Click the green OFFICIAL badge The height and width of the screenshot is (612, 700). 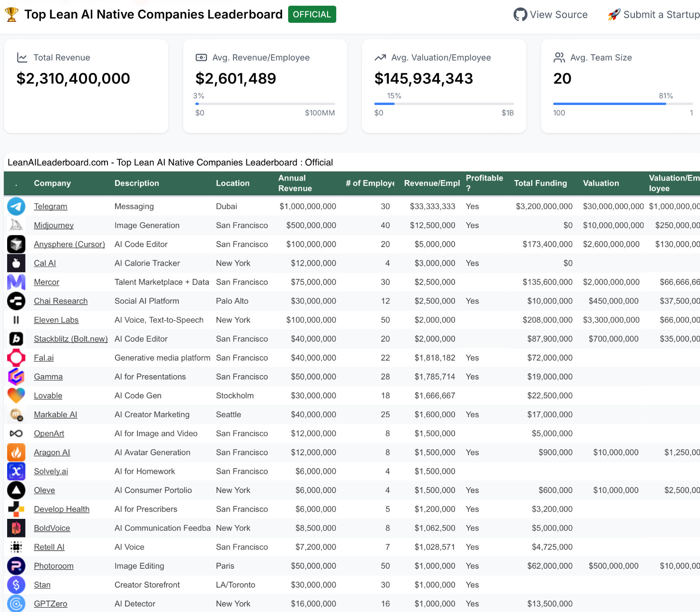click(x=312, y=14)
